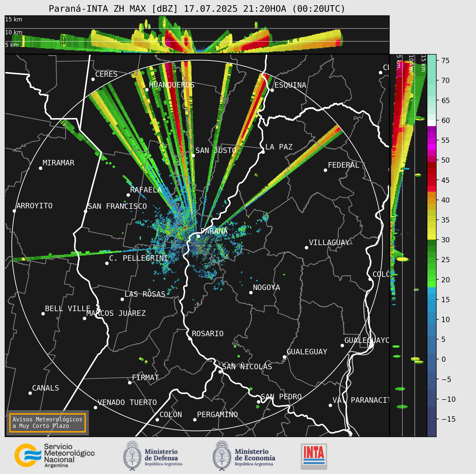Click the MARCOS JUÁREZ city marker dot
Image resolution: width=476 pixels, height=474 pixels.
84,318
